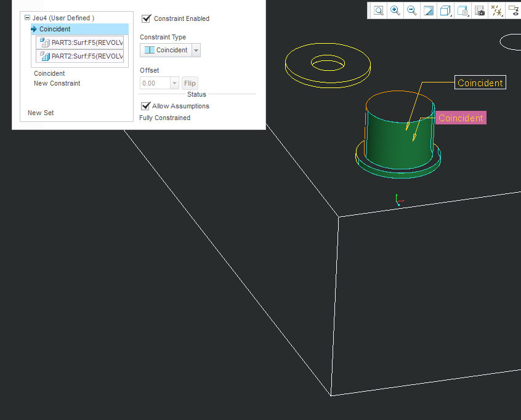
Task: Activate the Zoom In tool
Action: tap(395, 10)
